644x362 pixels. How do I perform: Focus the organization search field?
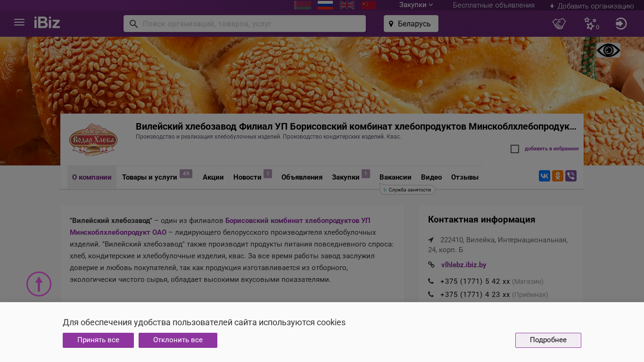245,24
